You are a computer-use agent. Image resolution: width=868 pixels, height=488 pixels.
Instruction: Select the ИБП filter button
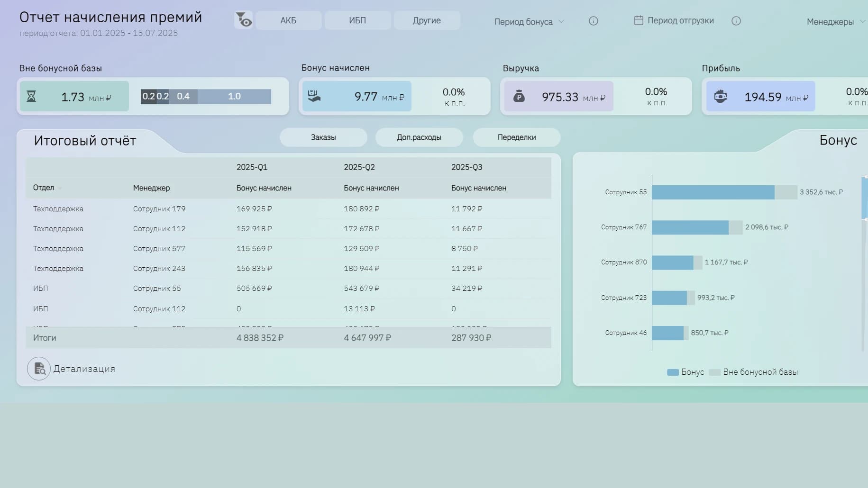[x=357, y=20]
